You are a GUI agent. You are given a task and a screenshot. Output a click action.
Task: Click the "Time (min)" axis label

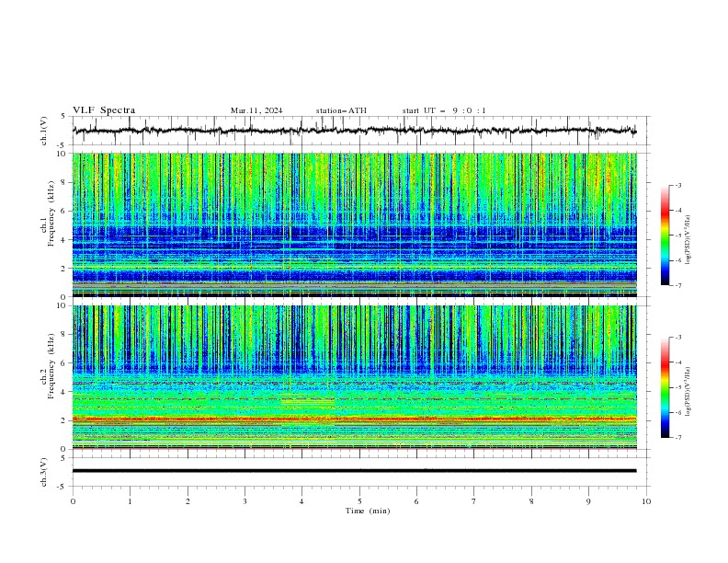coord(368,511)
